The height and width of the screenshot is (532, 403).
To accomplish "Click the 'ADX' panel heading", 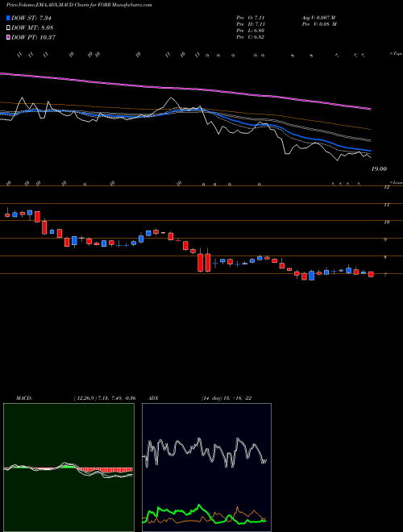I will [x=154, y=398].
